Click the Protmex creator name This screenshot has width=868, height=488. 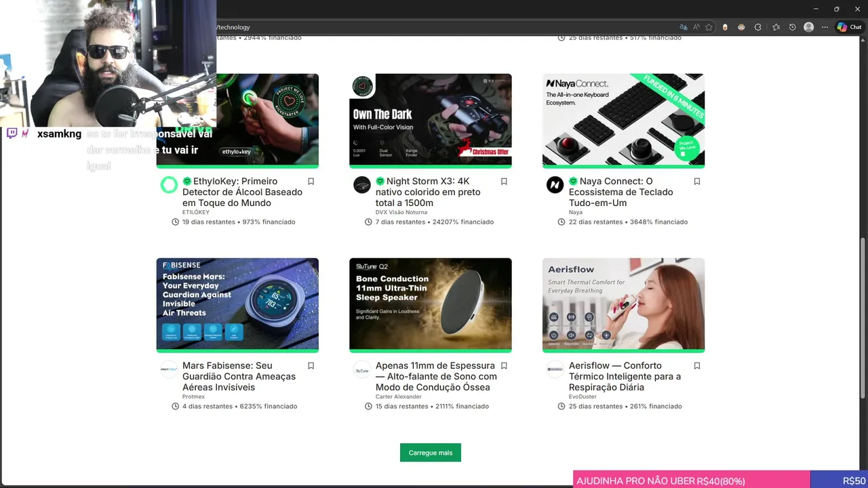pyautogui.click(x=193, y=396)
